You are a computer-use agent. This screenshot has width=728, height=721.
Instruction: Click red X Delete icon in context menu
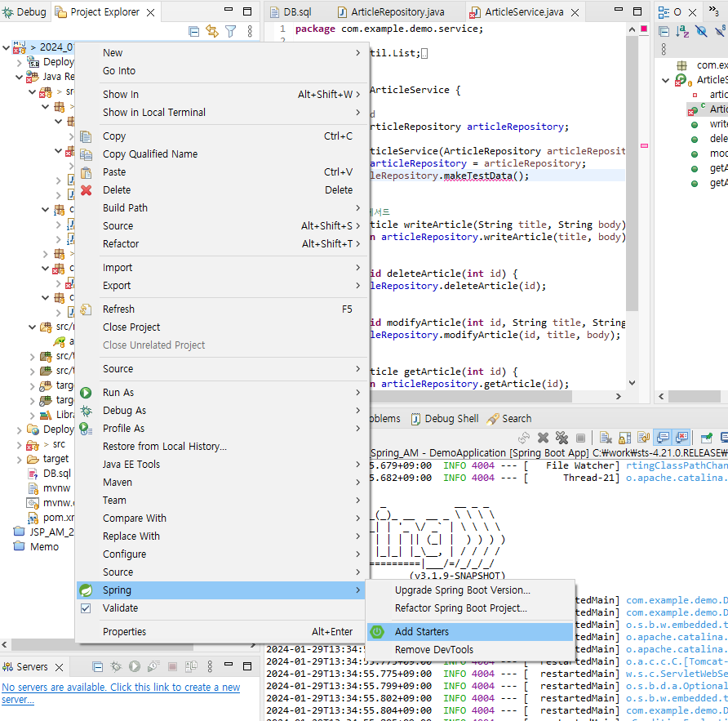tap(86, 190)
